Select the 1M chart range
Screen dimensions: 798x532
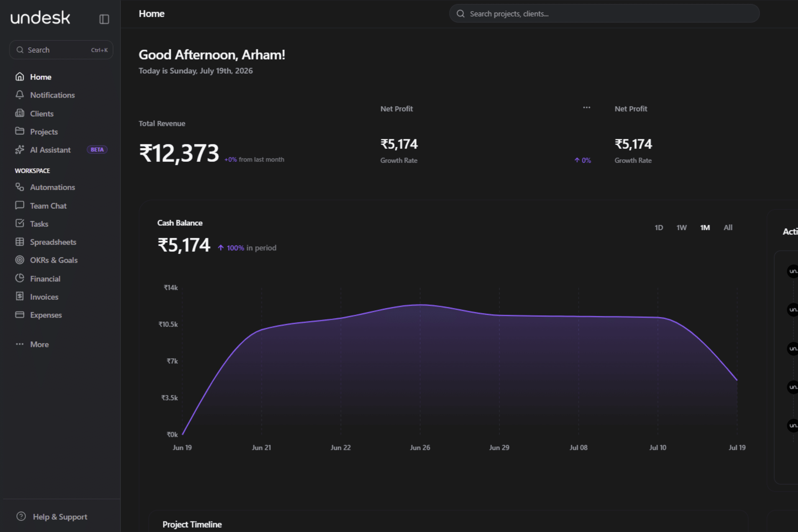coord(705,228)
